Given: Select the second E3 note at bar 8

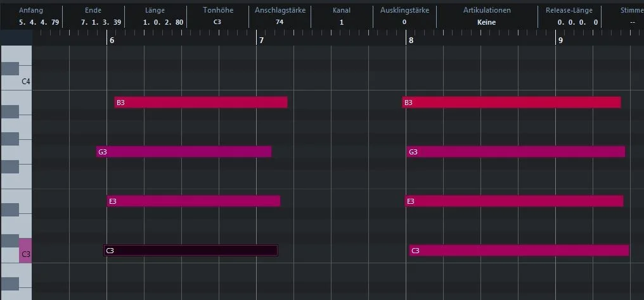Looking at the screenshot, I should (514, 201).
